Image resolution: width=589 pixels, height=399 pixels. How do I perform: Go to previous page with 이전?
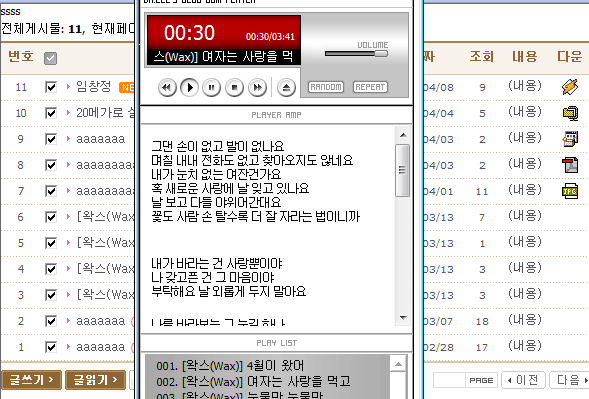click(523, 380)
